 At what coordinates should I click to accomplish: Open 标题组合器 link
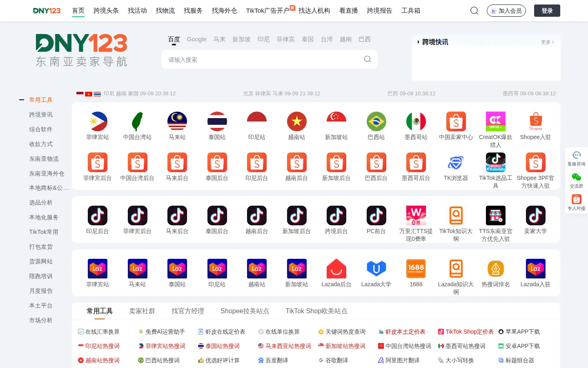click(x=516, y=360)
